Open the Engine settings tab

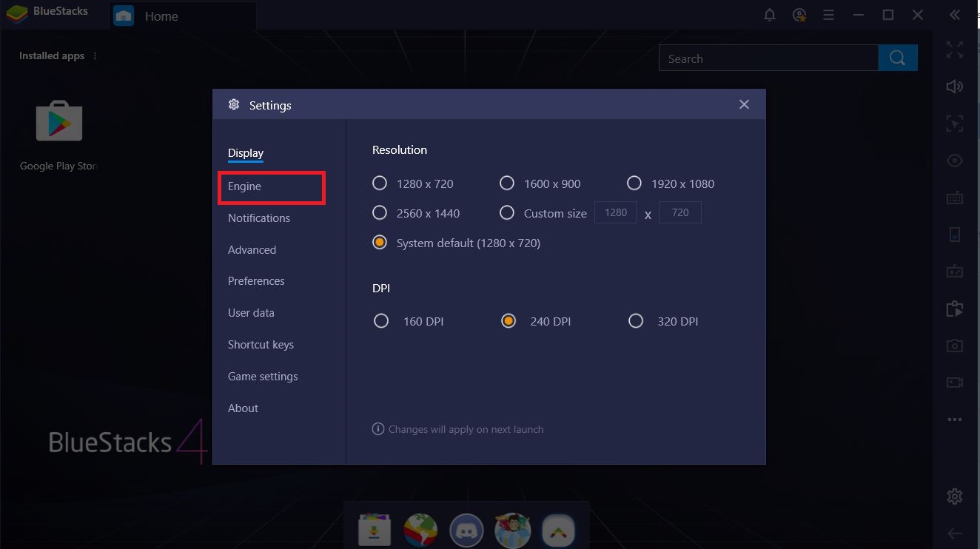244,186
